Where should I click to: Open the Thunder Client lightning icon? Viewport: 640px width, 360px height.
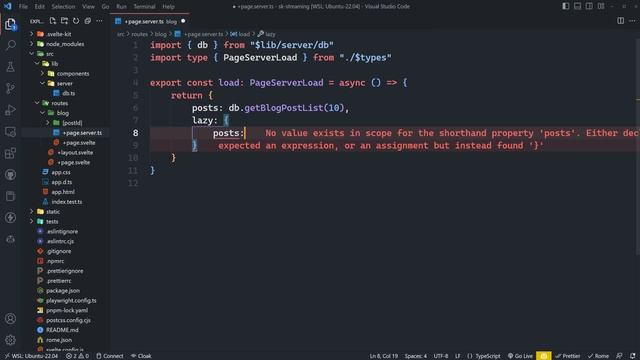[x=11, y=218]
